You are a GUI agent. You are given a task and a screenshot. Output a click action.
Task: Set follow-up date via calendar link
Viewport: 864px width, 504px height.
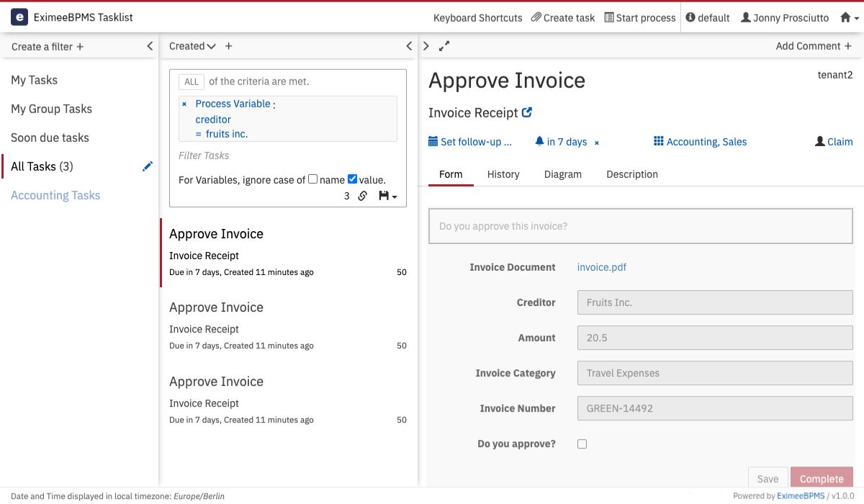(x=470, y=142)
